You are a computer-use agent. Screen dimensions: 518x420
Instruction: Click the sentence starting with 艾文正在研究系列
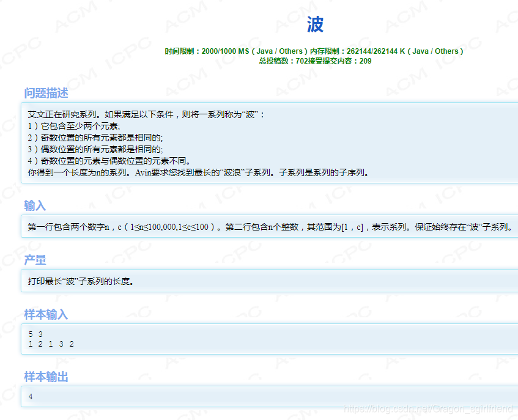[146, 114]
